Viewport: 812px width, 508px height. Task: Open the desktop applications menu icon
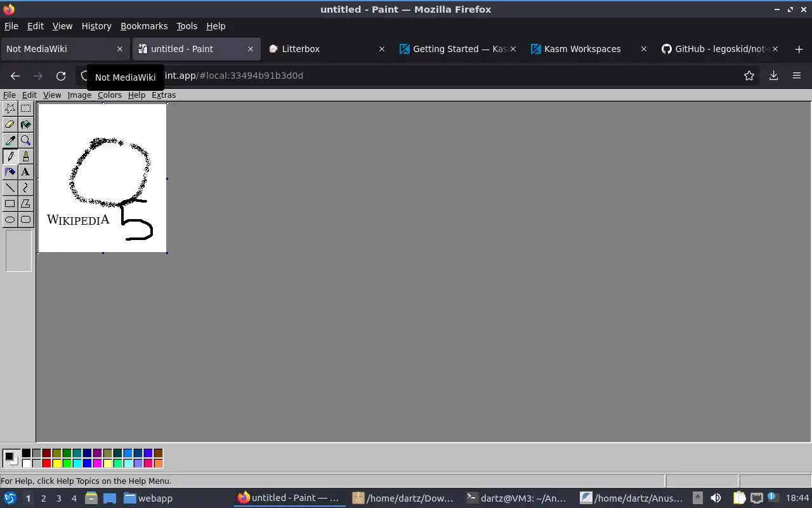click(x=10, y=498)
